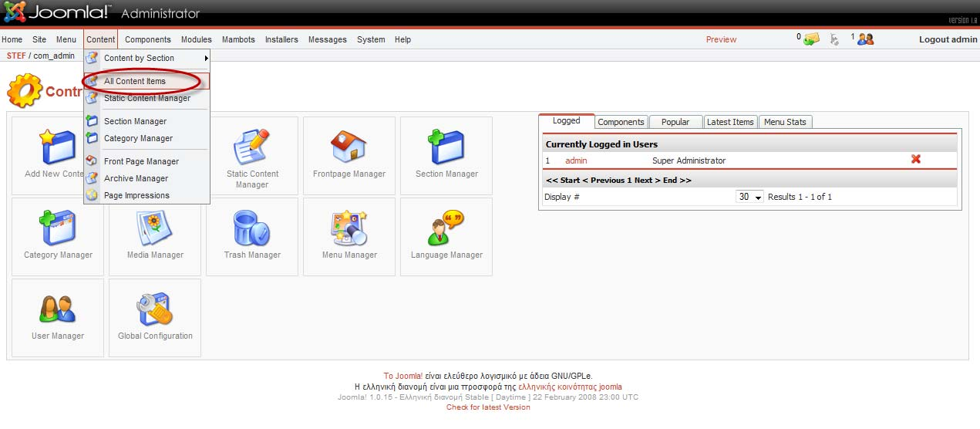Image resolution: width=980 pixels, height=429 pixels.
Task: Click the Archive Manager menu icon
Action: pos(92,178)
